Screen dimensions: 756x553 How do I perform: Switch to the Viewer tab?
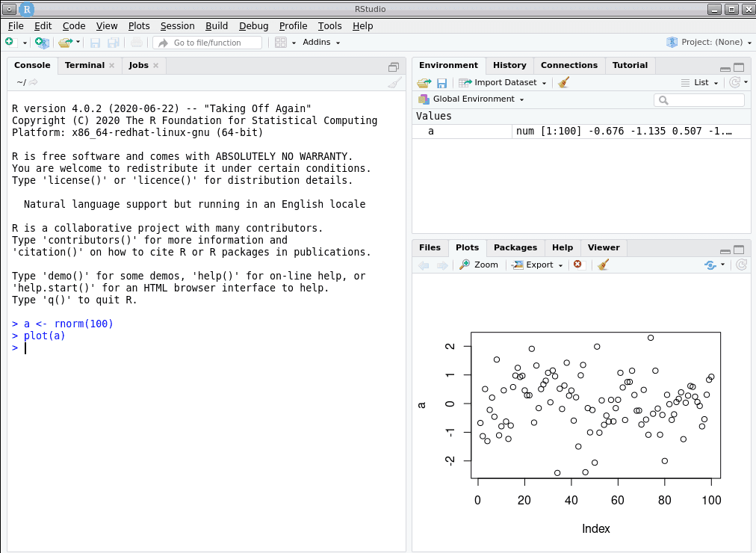point(604,247)
